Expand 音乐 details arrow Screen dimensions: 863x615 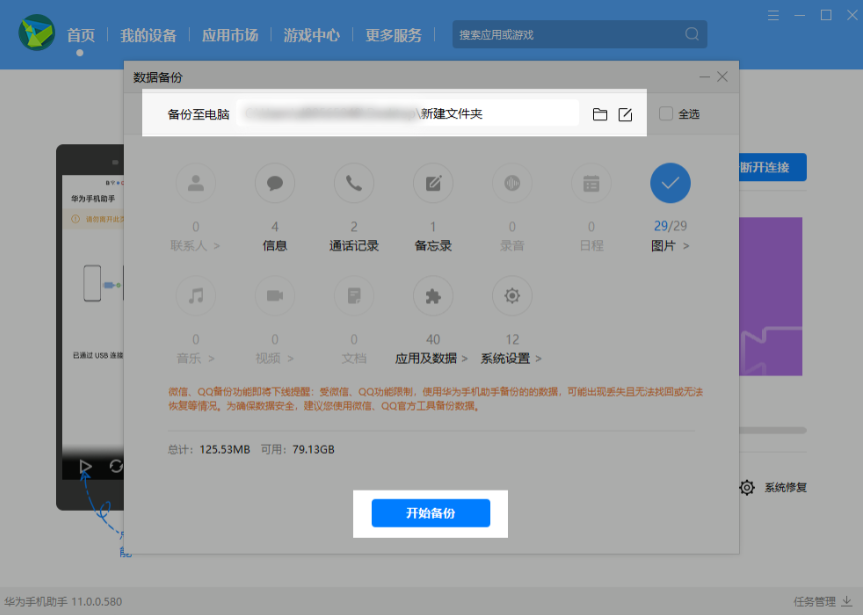tap(211, 359)
